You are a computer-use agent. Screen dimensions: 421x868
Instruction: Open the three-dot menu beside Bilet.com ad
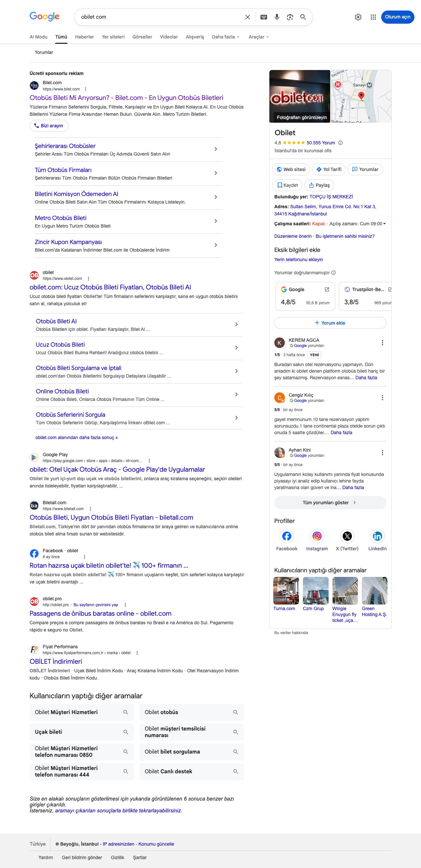[x=86, y=89]
